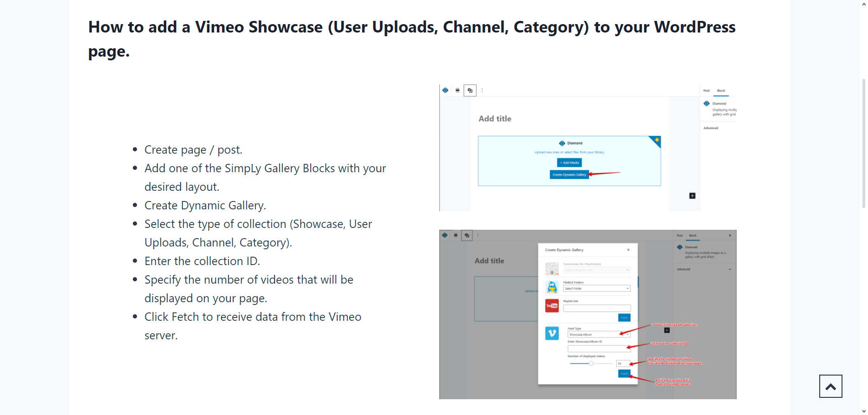Open three-dot options in upper editor toolbar
Screen dimensions: 868x415
[x=482, y=90]
